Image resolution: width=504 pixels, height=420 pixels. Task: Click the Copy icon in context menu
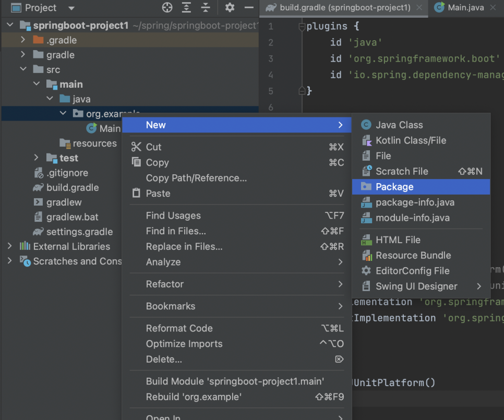point(136,162)
